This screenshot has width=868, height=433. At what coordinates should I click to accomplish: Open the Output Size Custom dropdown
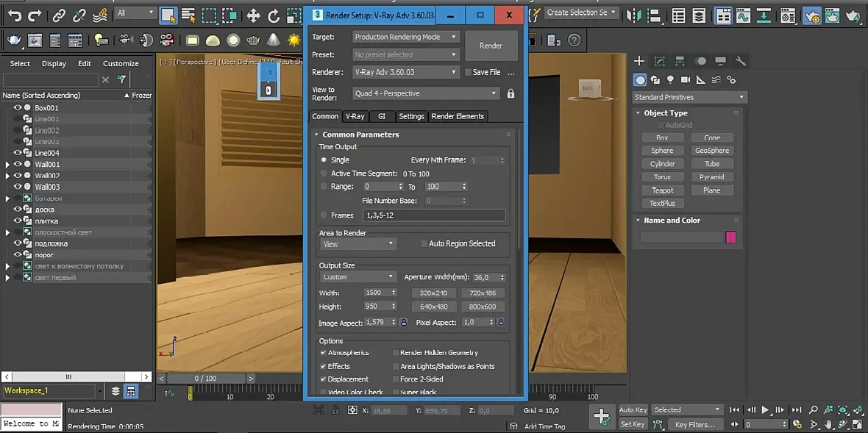(x=358, y=277)
